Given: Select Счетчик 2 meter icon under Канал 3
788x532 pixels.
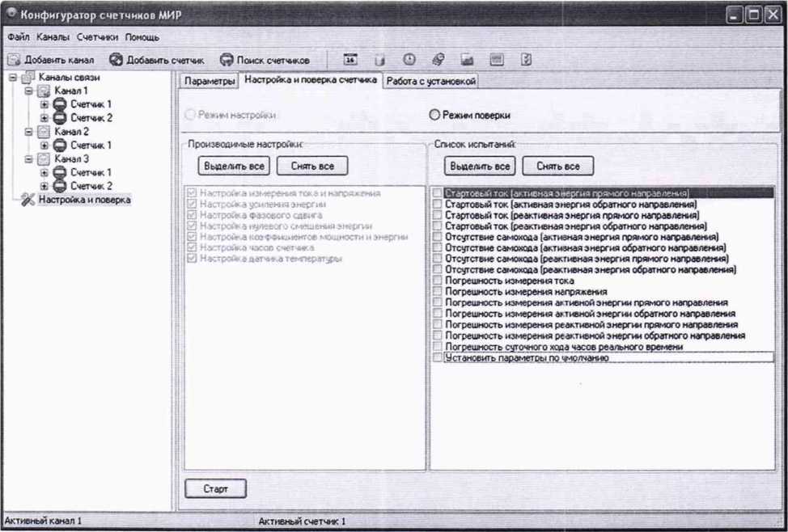Looking at the screenshot, I should 60,186.
